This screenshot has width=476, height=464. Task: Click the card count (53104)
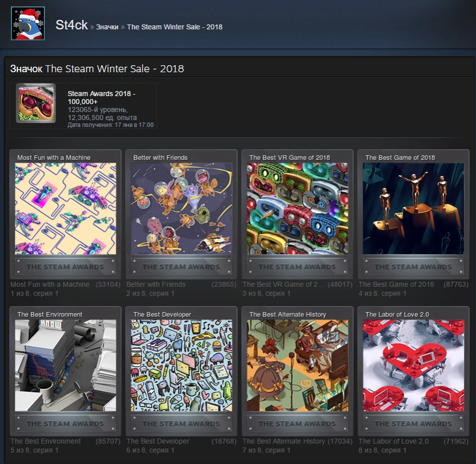108,284
